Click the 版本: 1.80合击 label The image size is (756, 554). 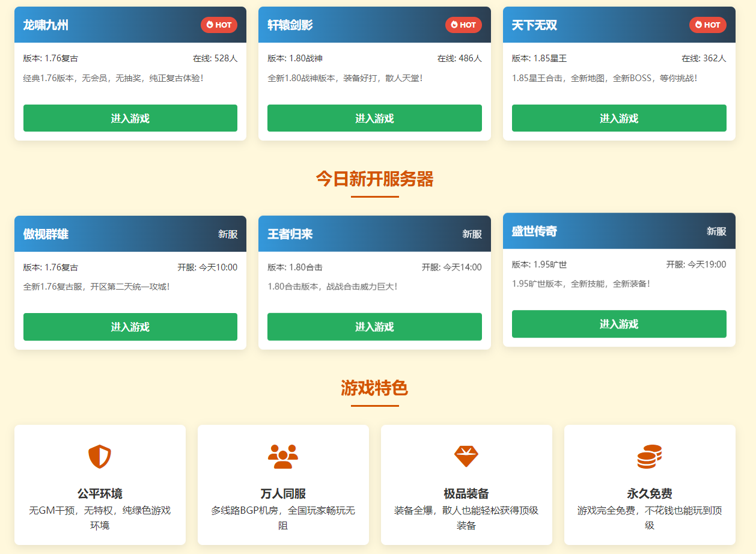295,267
